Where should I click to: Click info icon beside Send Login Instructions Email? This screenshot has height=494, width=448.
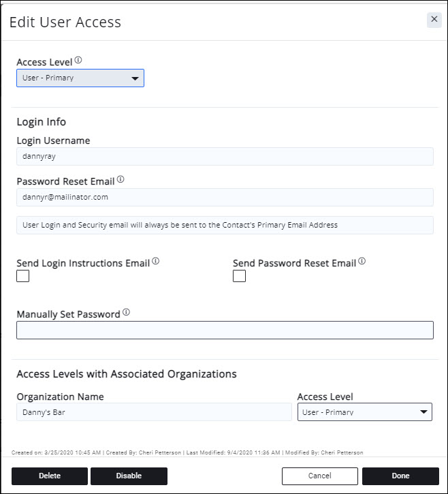click(156, 261)
